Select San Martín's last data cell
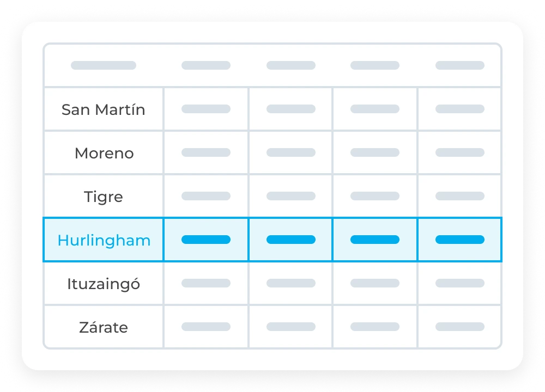 (459, 109)
